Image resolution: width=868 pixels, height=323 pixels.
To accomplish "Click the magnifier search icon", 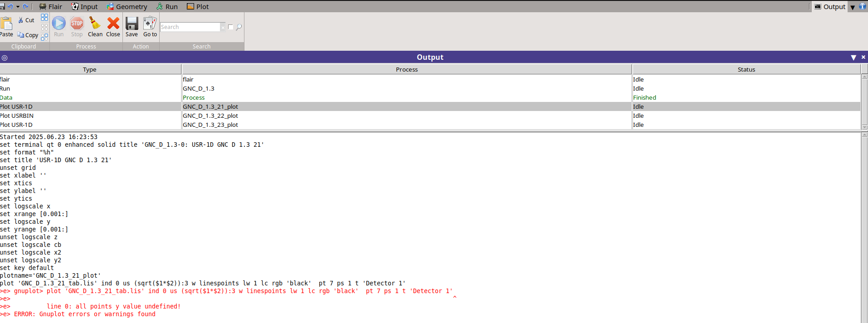I will point(239,27).
